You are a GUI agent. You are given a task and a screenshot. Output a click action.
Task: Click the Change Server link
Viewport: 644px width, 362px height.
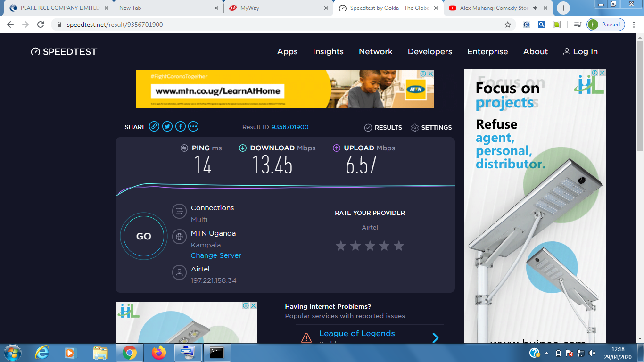(x=216, y=255)
